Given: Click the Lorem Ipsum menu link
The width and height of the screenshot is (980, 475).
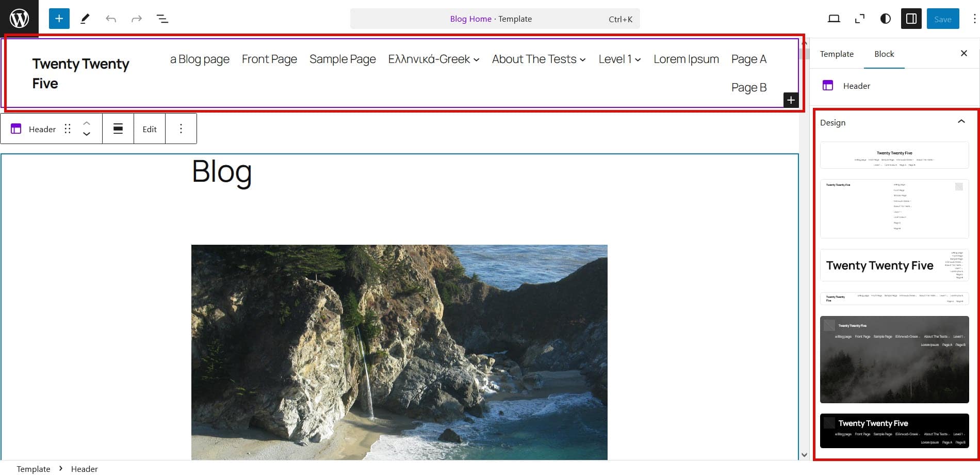Looking at the screenshot, I should point(686,59).
